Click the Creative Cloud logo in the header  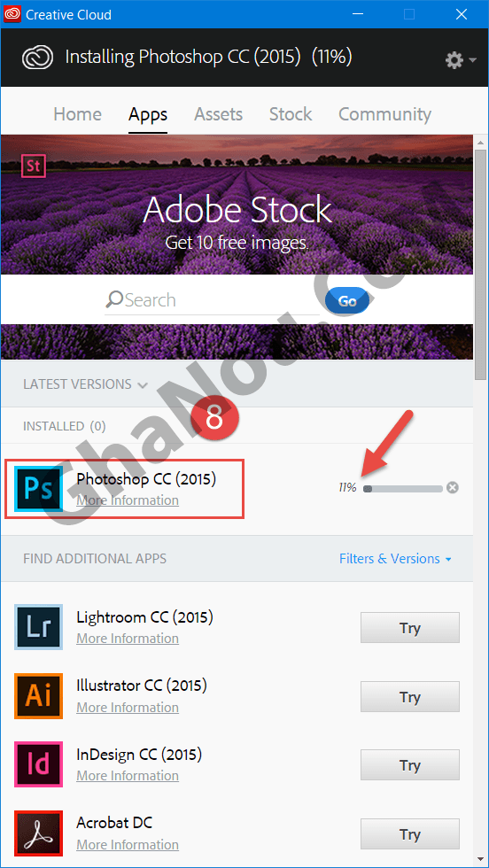pos(38,57)
